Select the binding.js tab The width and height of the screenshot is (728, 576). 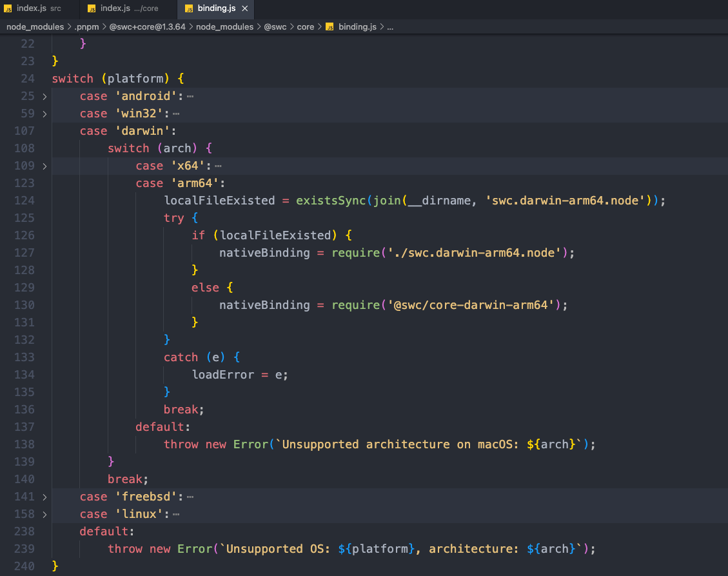click(x=217, y=8)
